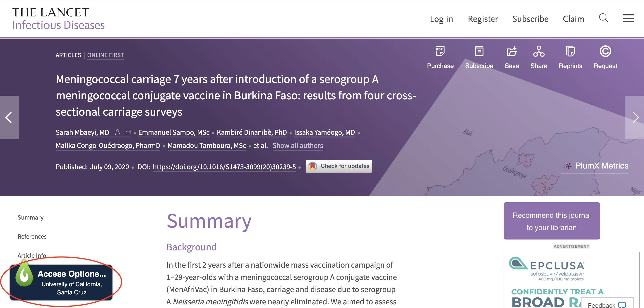Open the hamburger menu

tap(628, 18)
